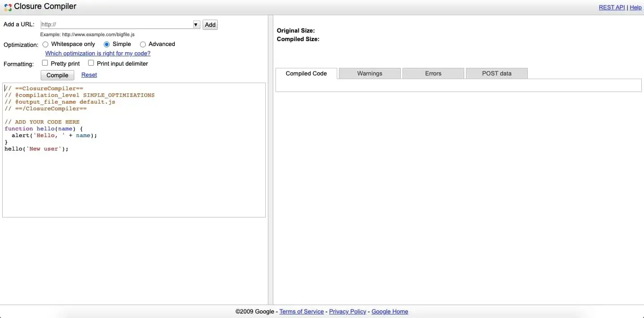Open the REST API link

point(612,8)
